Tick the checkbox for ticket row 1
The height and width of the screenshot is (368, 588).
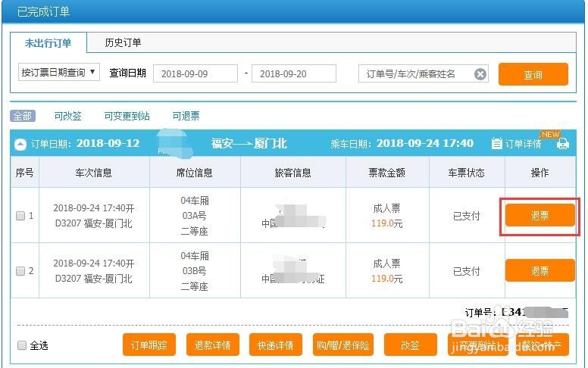20,216
